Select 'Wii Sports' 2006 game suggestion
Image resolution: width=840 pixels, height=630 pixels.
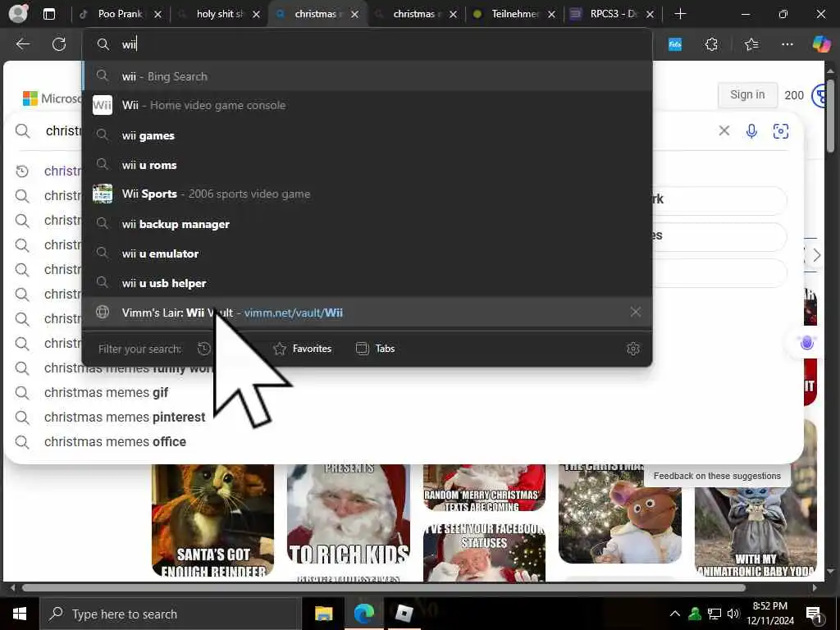pyautogui.click(x=367, y=194)
